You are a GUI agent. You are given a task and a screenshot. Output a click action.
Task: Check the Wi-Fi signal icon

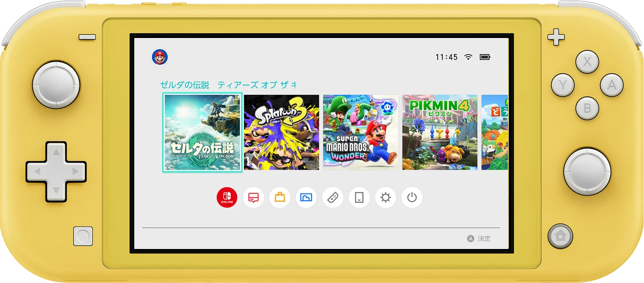pyautogui.click(x=468, y=57)
